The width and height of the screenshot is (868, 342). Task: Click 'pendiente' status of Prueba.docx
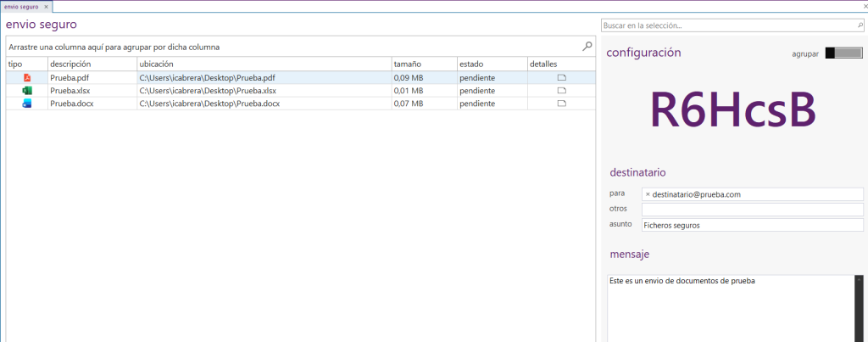click(x=477, y=103)
